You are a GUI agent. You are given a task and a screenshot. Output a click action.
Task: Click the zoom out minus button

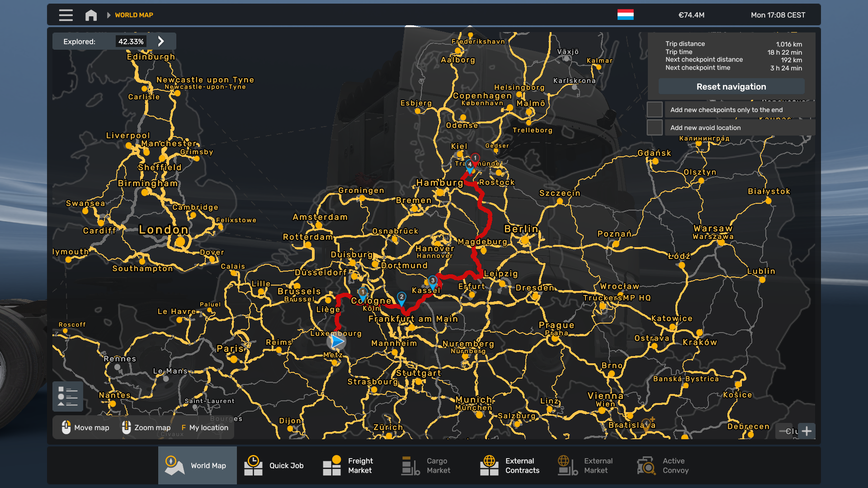(x=784, y=431)
